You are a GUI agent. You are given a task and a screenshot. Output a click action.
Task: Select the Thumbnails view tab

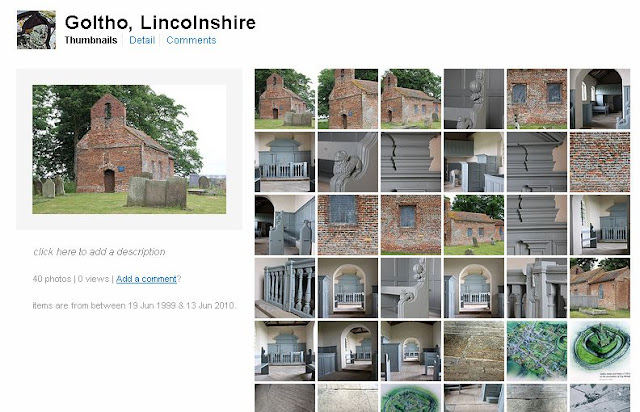pos(91,40)
